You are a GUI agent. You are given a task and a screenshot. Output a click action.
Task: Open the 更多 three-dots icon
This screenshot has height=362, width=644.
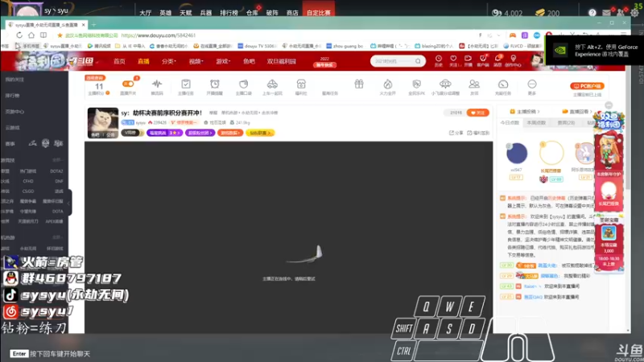coord(532,84)
